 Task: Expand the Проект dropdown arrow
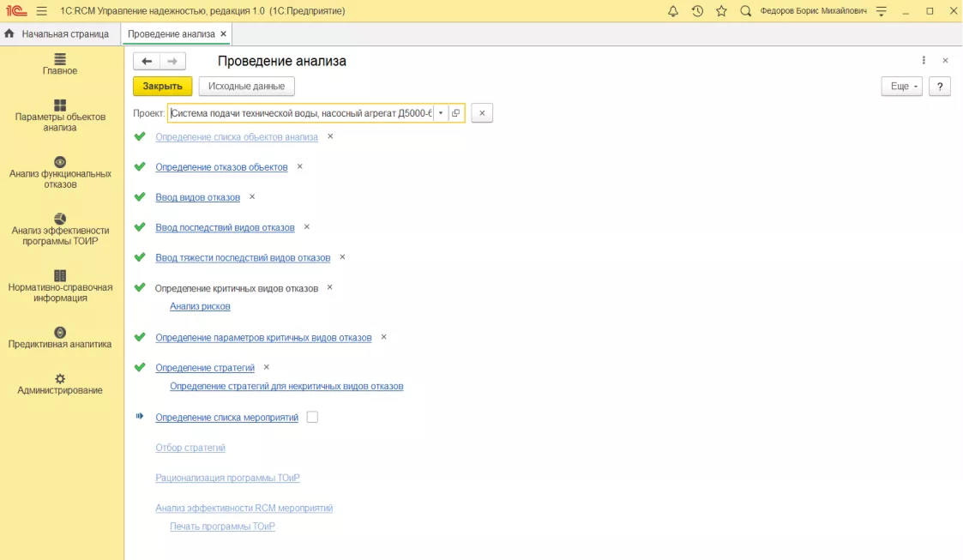[441, 113]
